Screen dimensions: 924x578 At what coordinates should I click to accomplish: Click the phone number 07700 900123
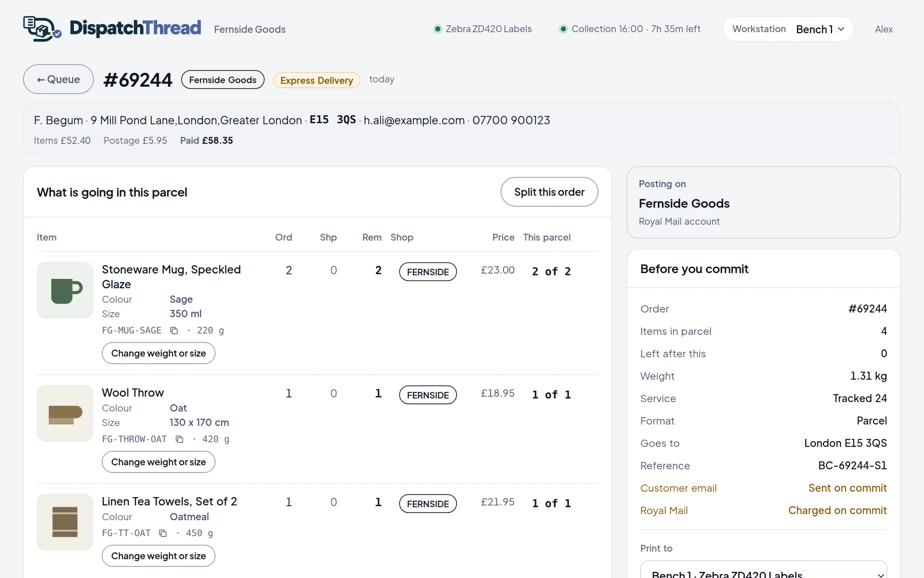pyautogui.click(x=511, y=120)
